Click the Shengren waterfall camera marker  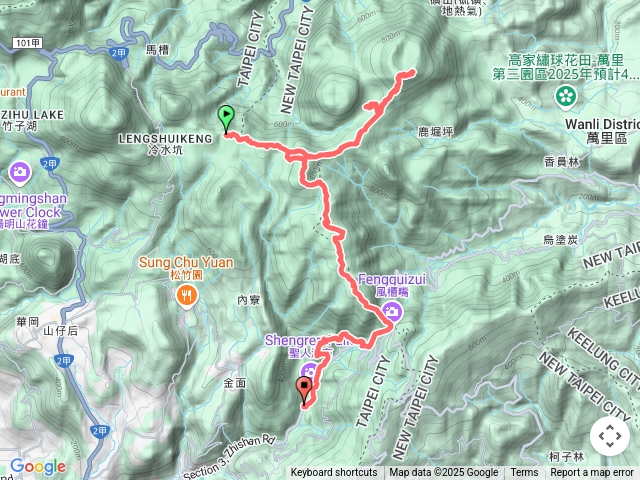click(309, 372)
